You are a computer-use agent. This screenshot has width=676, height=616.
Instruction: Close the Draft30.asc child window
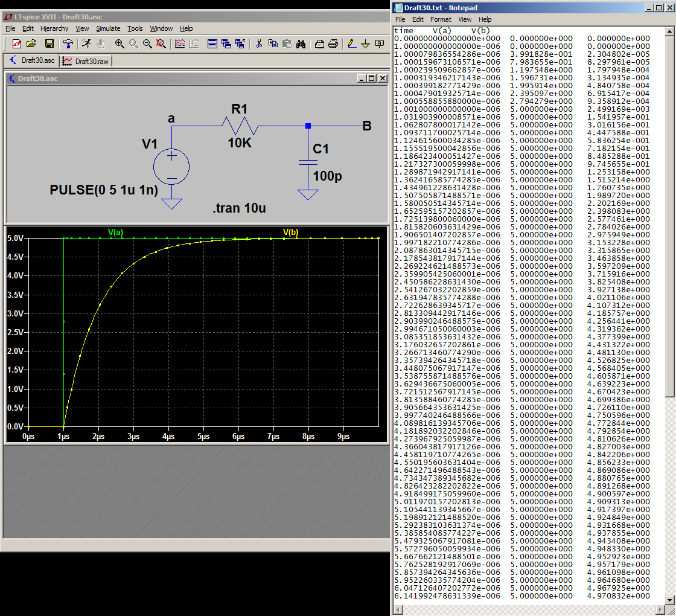tap(383, 79)
